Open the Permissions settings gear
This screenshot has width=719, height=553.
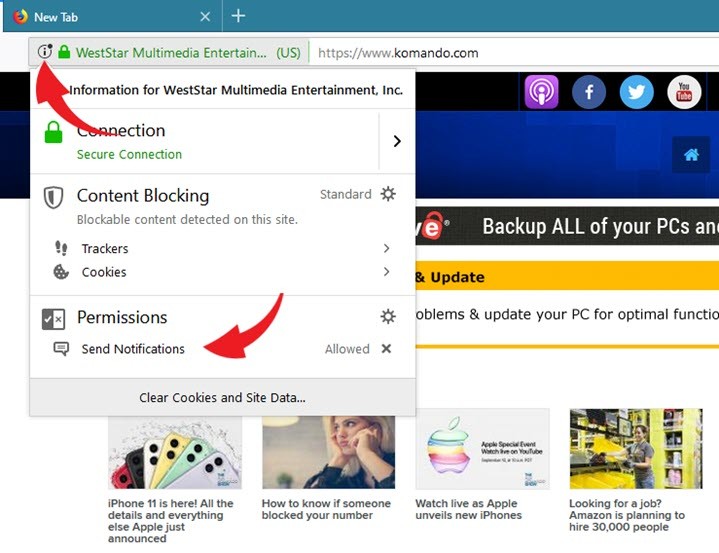388,316
